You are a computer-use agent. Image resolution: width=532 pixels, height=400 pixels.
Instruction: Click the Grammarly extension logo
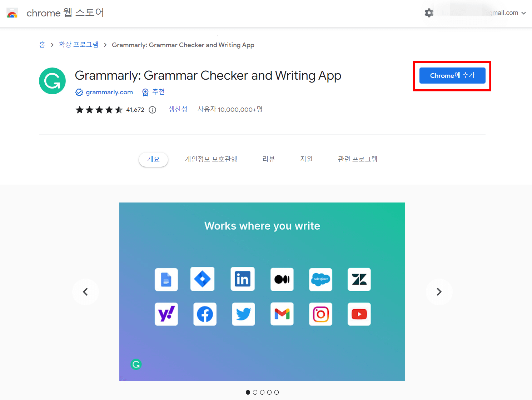52,81
